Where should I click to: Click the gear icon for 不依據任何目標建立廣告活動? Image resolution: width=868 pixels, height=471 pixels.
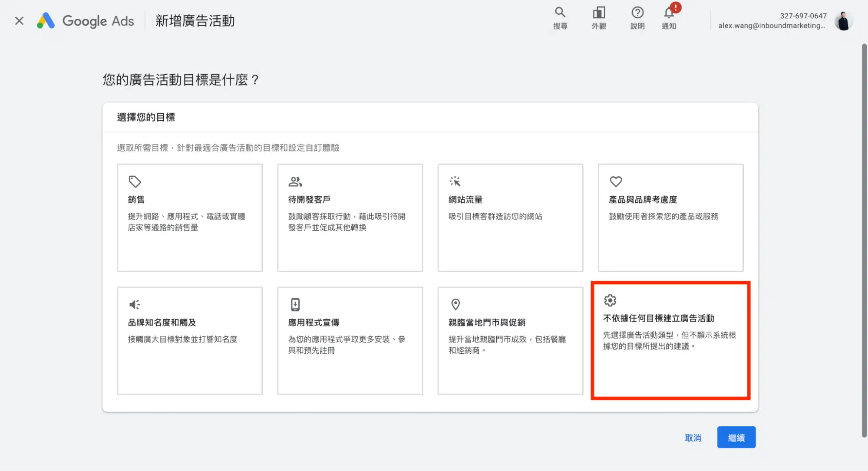[610, 300]
